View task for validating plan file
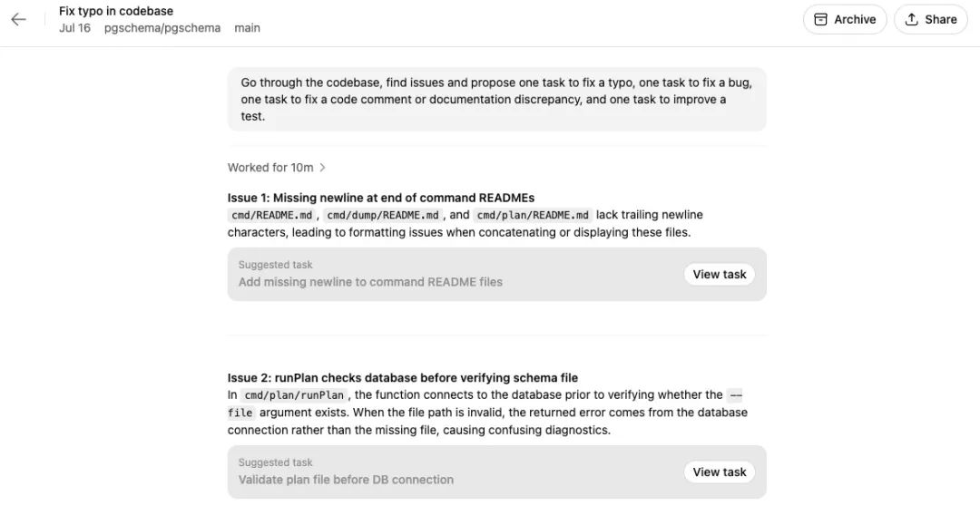The height and width of the screenshot is (525, 980). tap(719, 472)
